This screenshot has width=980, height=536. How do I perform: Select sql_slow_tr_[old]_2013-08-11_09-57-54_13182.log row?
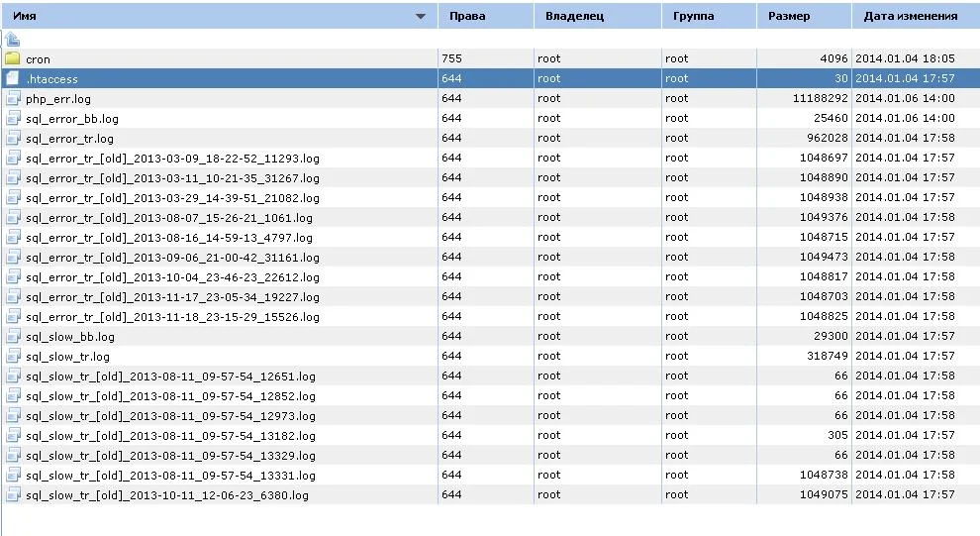(490, 435)
